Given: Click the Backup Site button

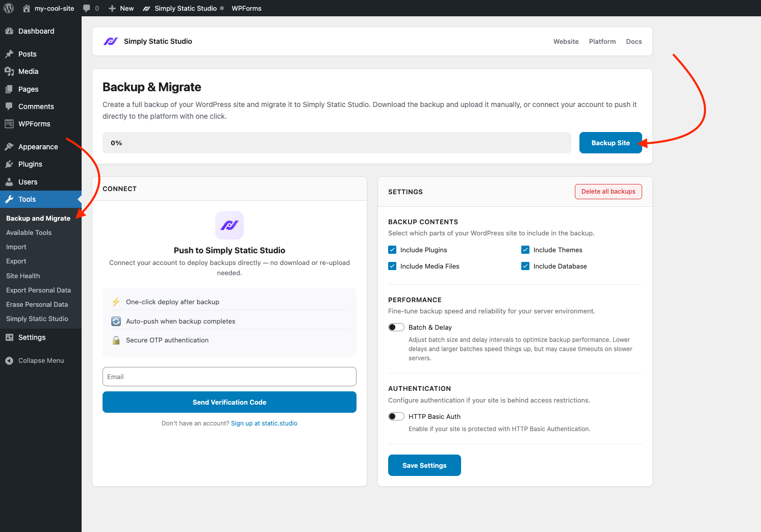Looking at the screenshot, I should [x=611, y=143].
